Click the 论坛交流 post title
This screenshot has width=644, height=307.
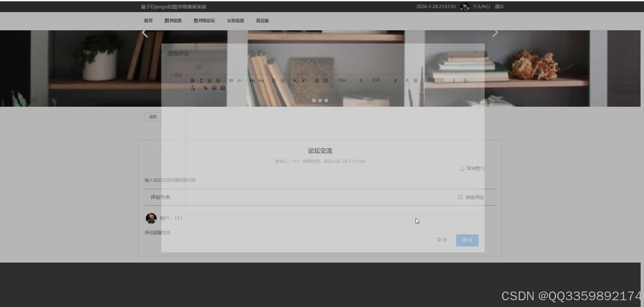(320, 151)
